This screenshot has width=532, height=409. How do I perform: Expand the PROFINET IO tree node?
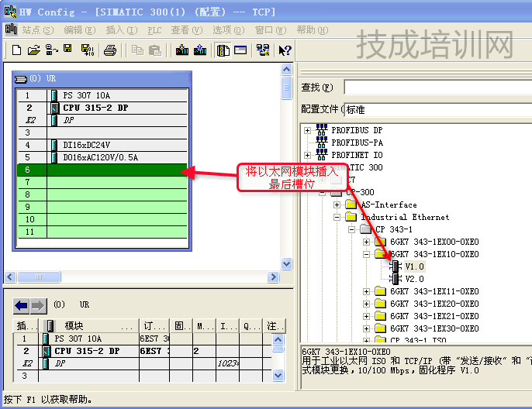(x=307, y=155)
